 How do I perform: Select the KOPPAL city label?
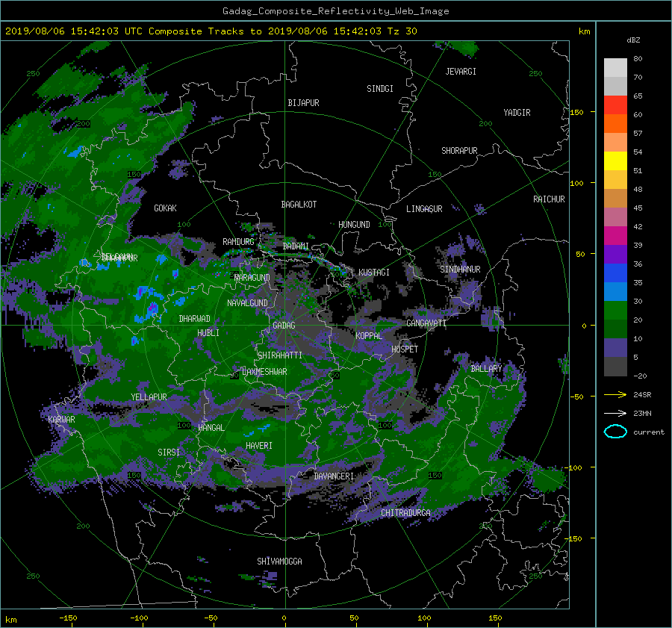coord(369,336)
